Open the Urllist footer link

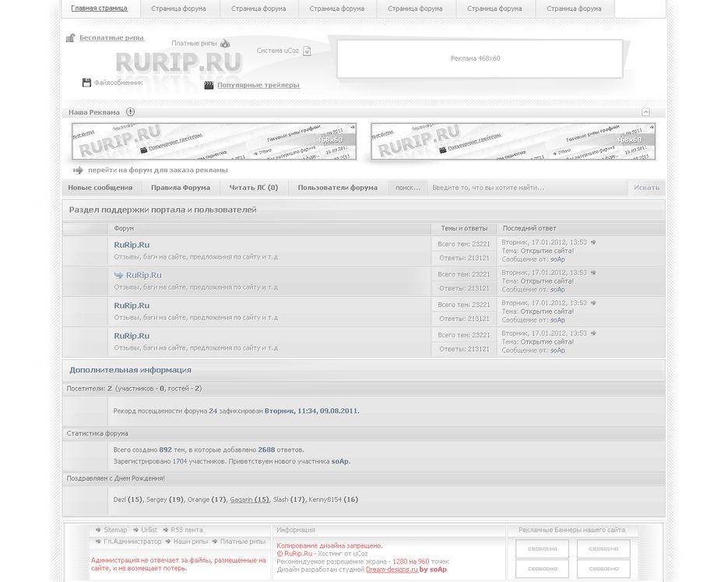point(149,530)
